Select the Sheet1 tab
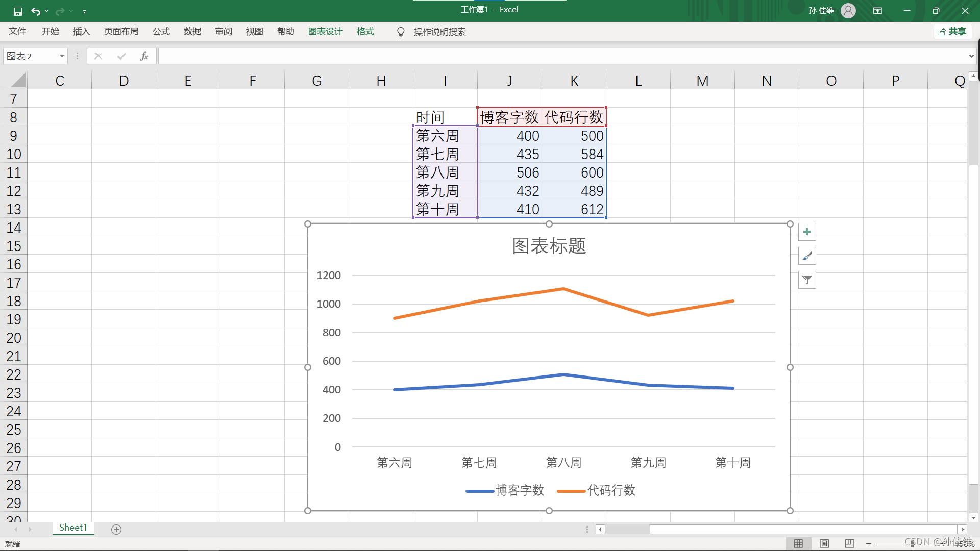Screen dimensions: 980x551 click(x=73, y=528)
